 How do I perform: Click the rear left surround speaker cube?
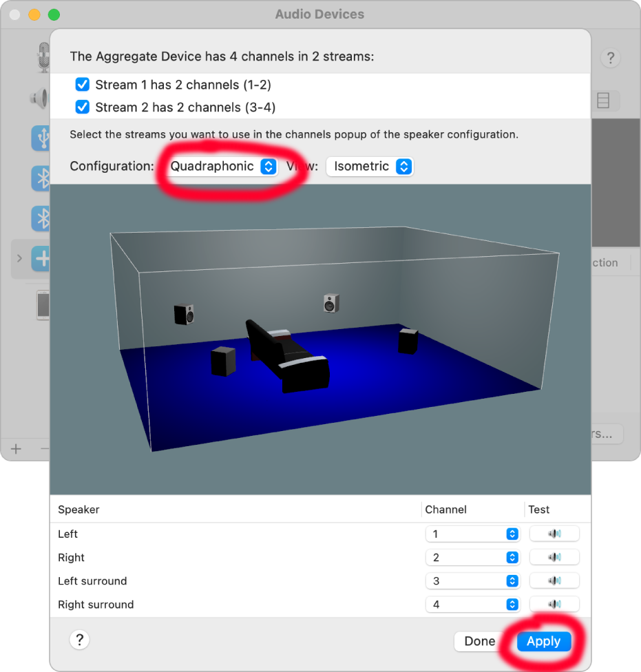[223, 361]
